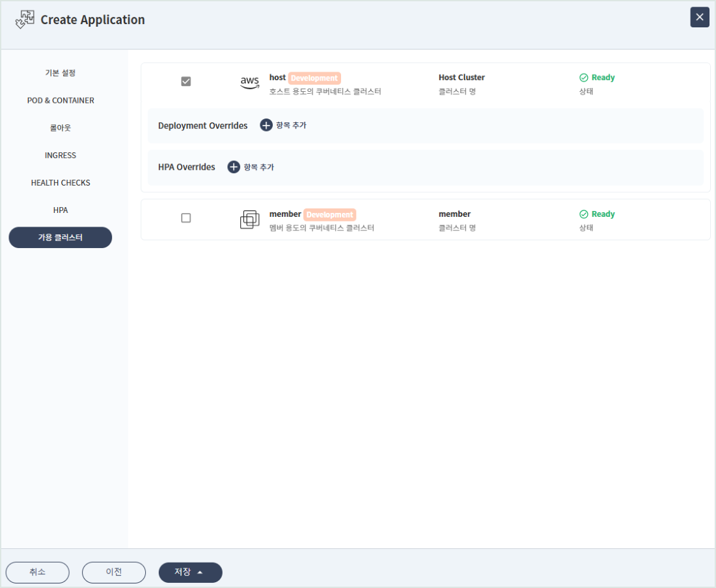716x588 pixels.
Task: Select 가용 클러스터 step
Action: [x=61, y=238]
